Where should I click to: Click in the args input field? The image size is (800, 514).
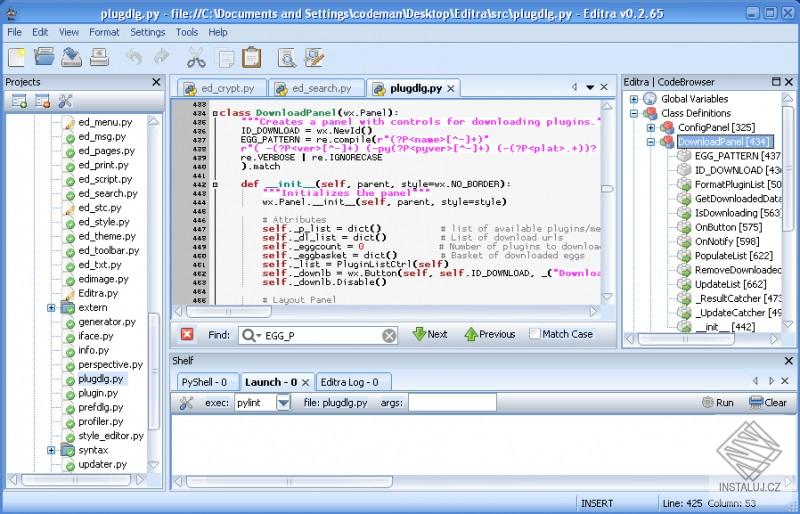click(x=452, y=403)
